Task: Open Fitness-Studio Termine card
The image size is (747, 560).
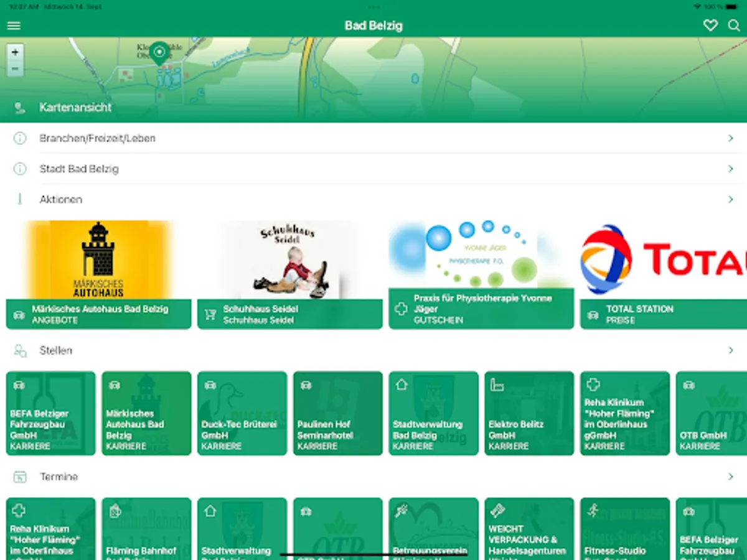Action: [x=625, y=529]
